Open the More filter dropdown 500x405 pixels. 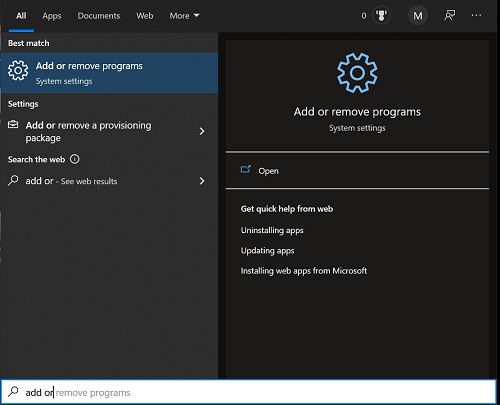point(184,16)
